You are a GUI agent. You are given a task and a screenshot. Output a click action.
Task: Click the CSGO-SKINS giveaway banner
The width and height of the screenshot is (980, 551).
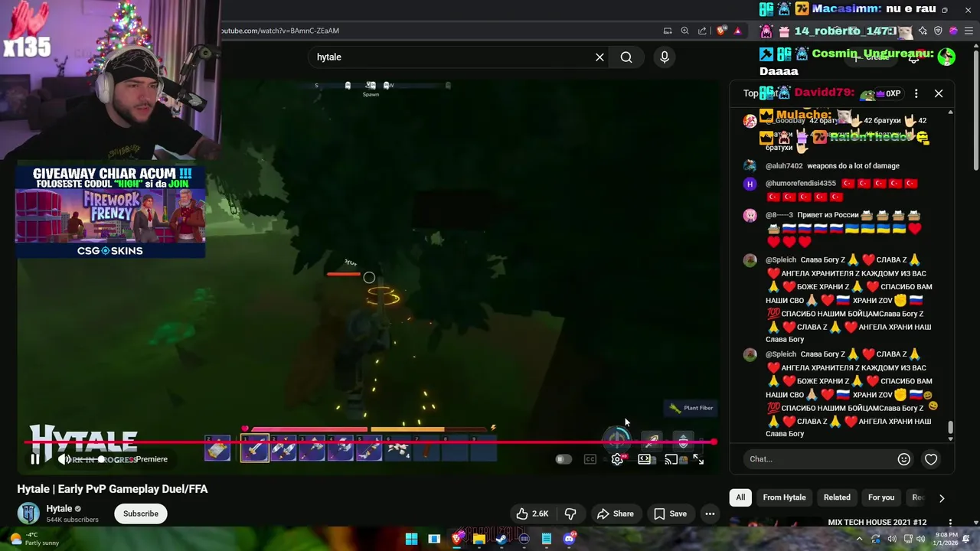(110, 212)
